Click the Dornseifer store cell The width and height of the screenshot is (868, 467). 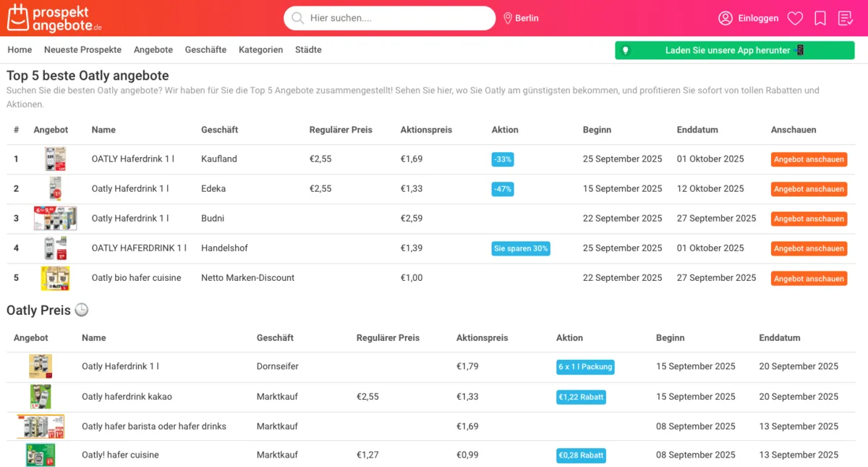278,366
